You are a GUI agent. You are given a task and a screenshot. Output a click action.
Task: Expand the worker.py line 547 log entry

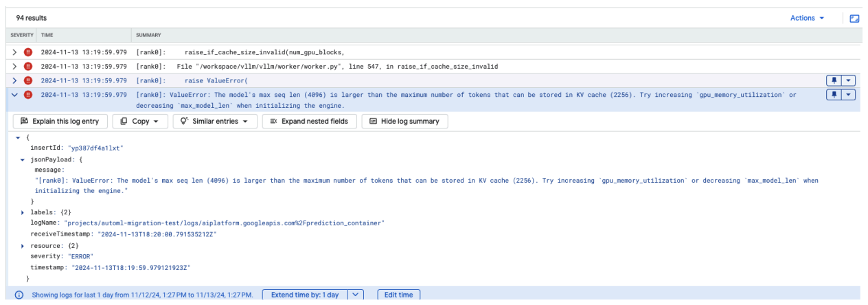[x=14, y=67]
